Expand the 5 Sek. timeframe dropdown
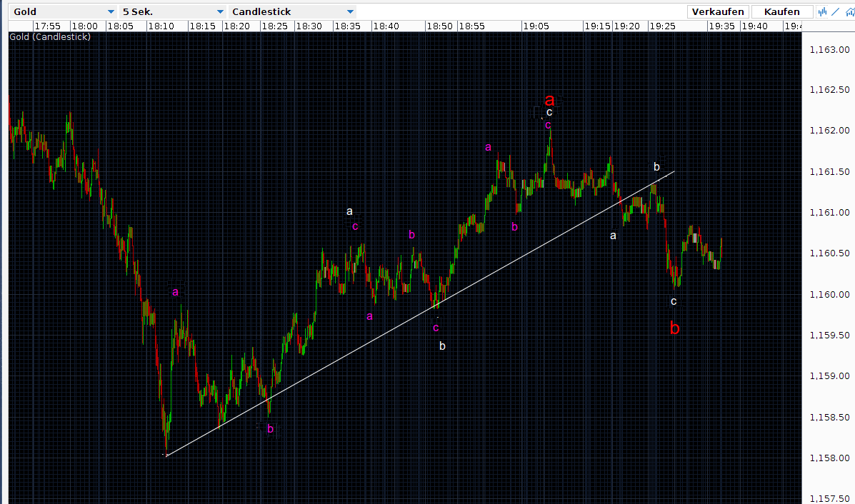Image resolution: width=855 pixels, height=504 pixels. click(173, 12)
